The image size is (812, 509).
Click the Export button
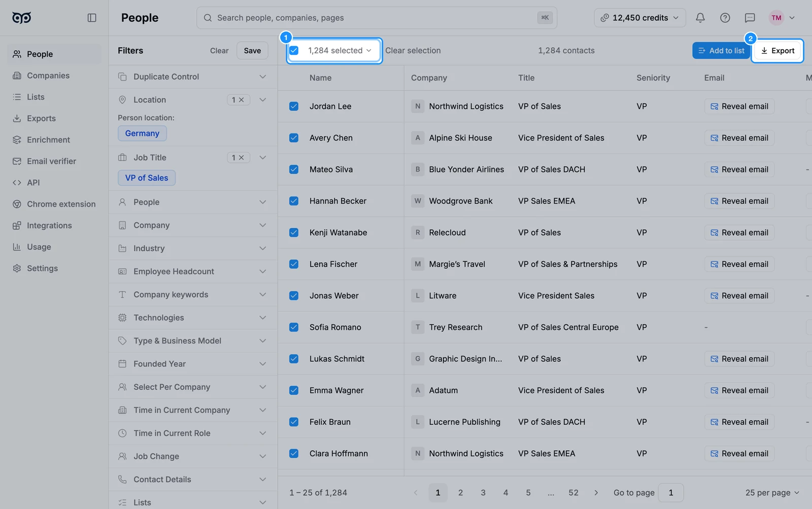click(x=777, y=50)
